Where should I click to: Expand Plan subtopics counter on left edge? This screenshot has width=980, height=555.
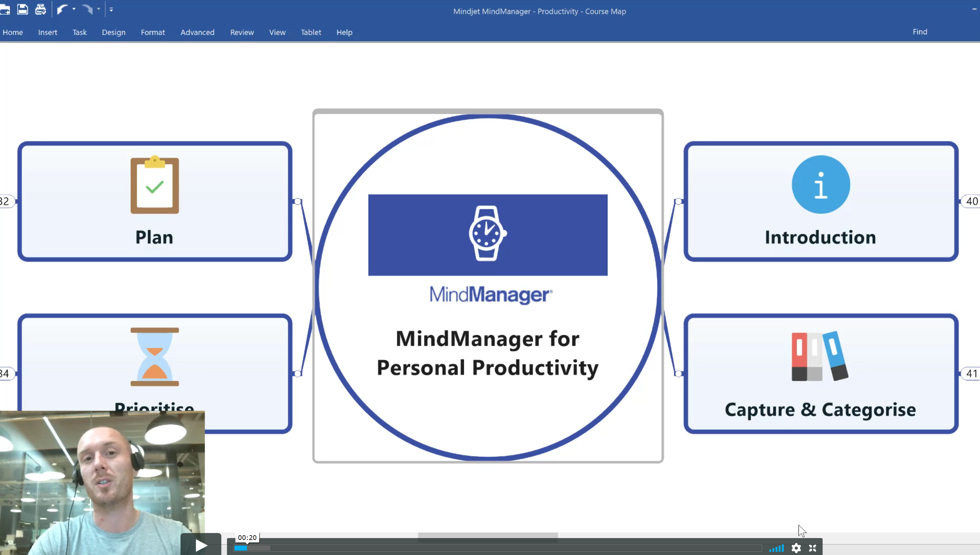7,201
